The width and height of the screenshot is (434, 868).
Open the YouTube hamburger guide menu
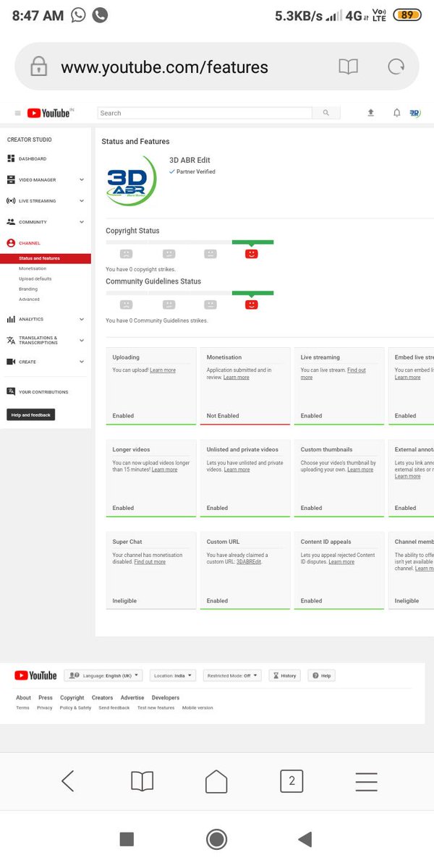[17, 113]
